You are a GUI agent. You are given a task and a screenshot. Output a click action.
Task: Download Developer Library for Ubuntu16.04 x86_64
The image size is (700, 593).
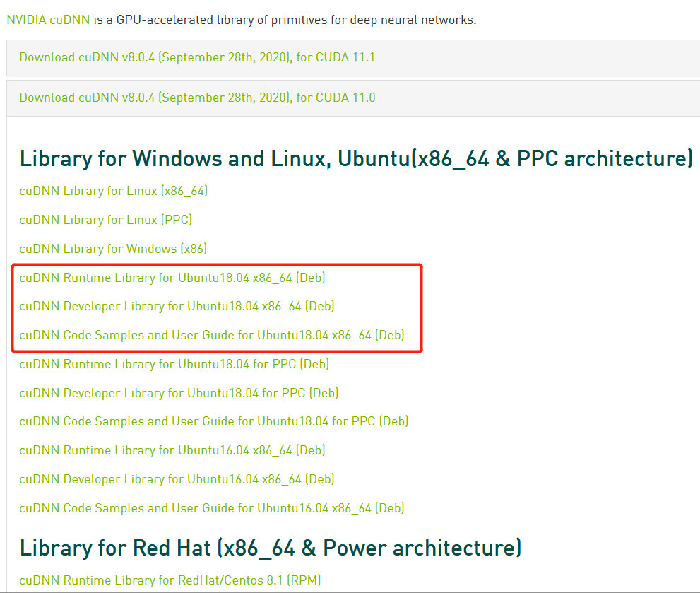pos(177,479)
